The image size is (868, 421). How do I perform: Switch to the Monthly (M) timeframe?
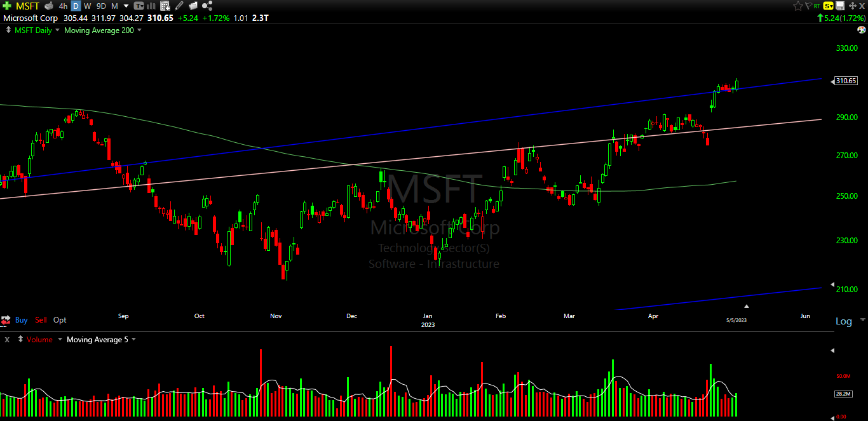pyautogui.click(x=115, y=6)
